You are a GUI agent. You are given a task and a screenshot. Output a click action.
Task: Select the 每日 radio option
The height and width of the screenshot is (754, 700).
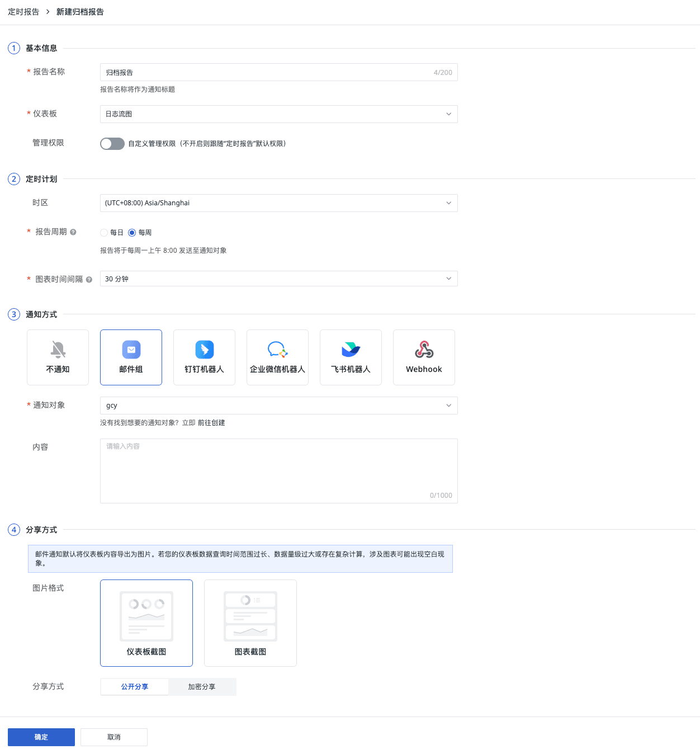(104, 233)
